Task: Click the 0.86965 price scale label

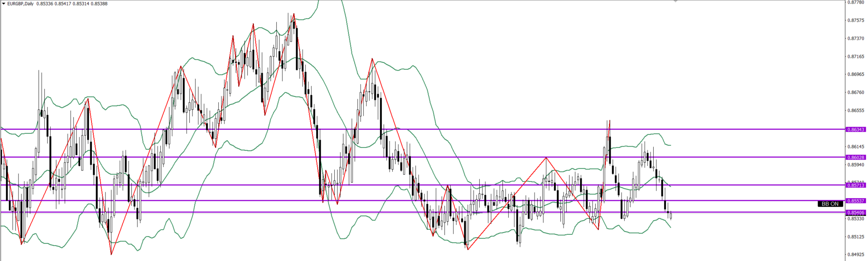Action: point(856,74)
